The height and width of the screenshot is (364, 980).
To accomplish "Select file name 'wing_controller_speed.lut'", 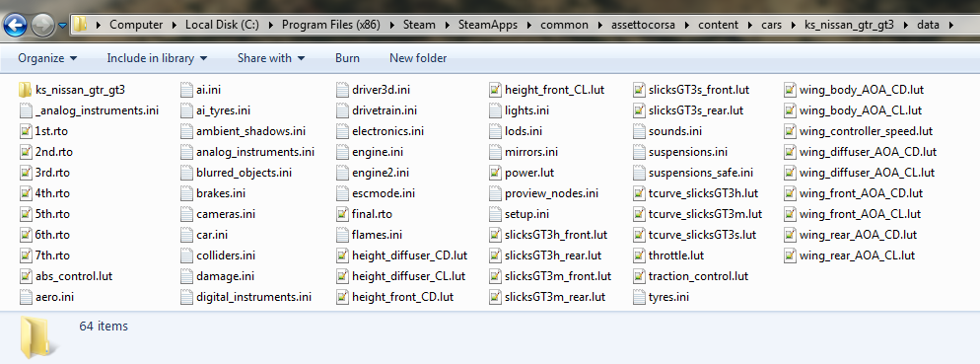I will click(x=867, y=131).
